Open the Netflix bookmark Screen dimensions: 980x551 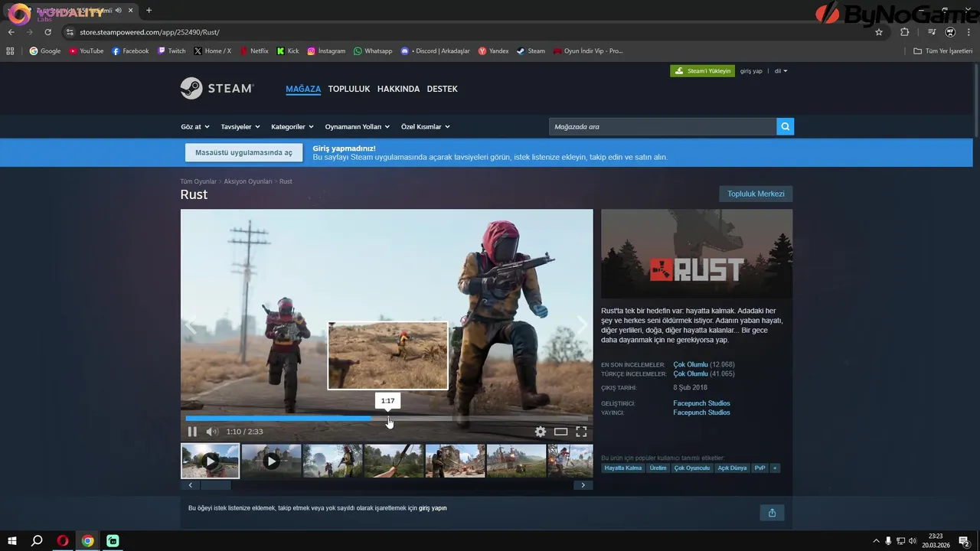254,51
